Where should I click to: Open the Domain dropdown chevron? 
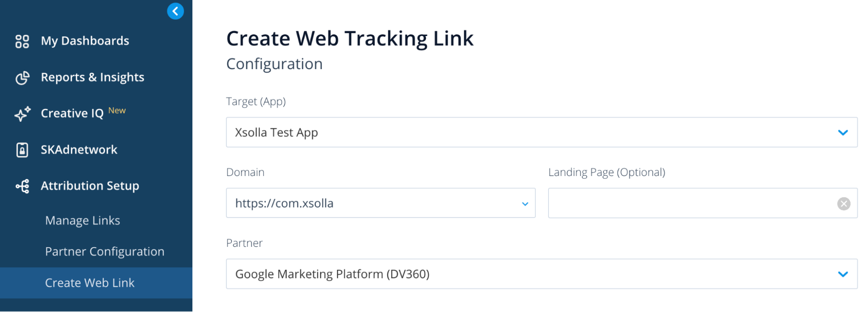[x=525, y=203]
